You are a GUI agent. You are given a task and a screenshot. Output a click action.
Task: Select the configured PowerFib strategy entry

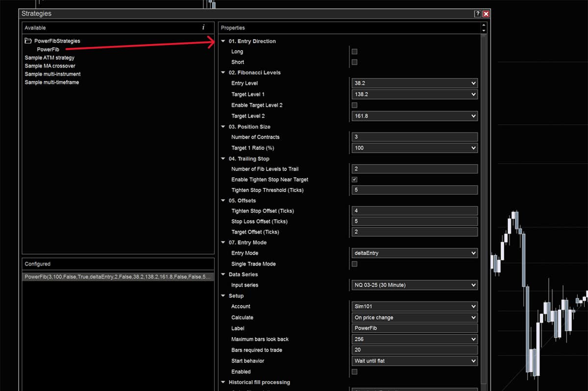pos(118,277)
